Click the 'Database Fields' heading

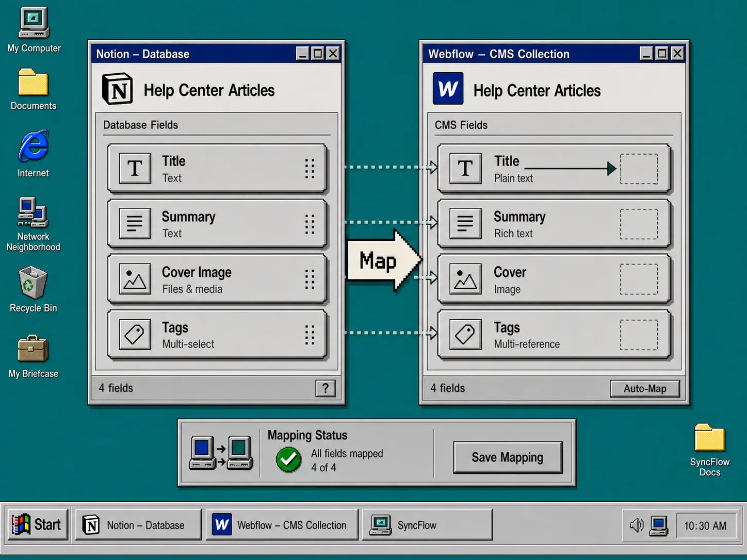(140, 125)
